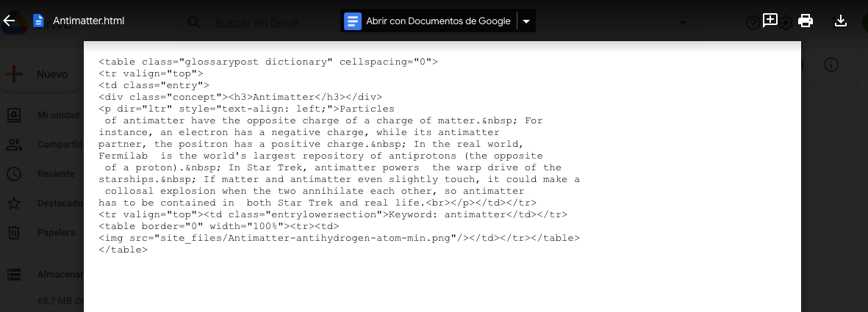Click the Nuevo button in Drive sidebar
The image size is (868, 312).
point(41,74)
